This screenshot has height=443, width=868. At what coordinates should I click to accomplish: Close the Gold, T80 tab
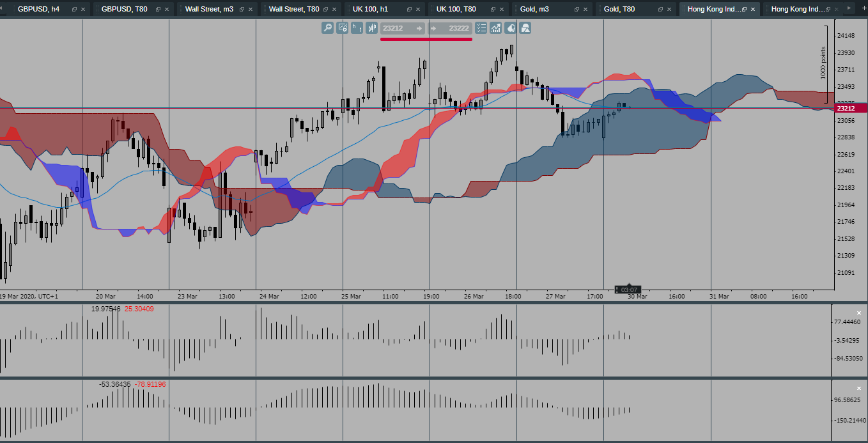coord(669,10)
